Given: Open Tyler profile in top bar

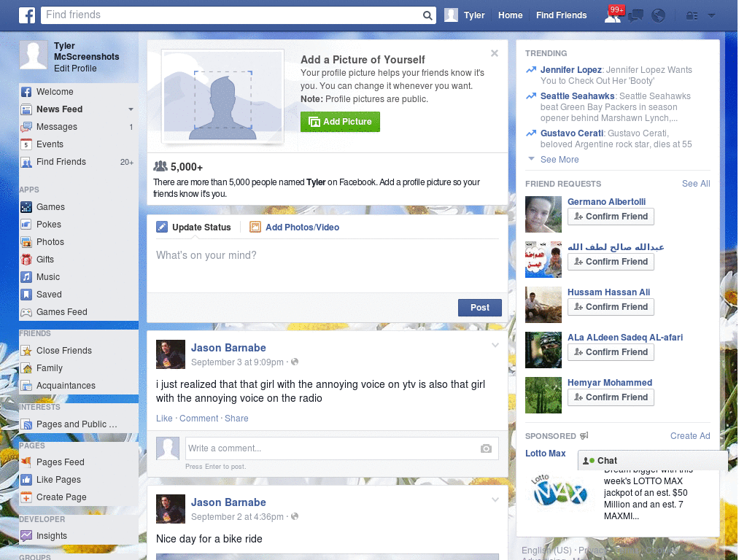Looking at the screenshot, I should tap(465, 15).
